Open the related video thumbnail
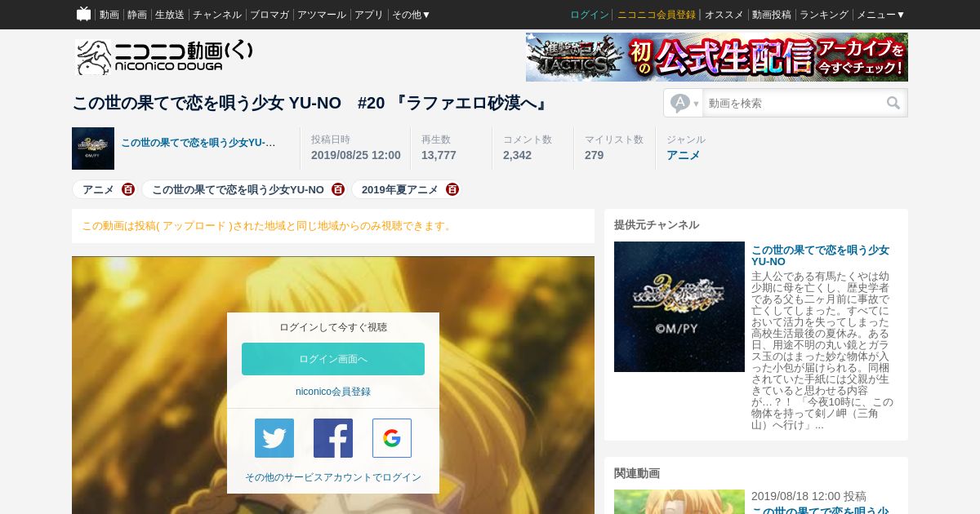980x514 pixels. [679, 502]
